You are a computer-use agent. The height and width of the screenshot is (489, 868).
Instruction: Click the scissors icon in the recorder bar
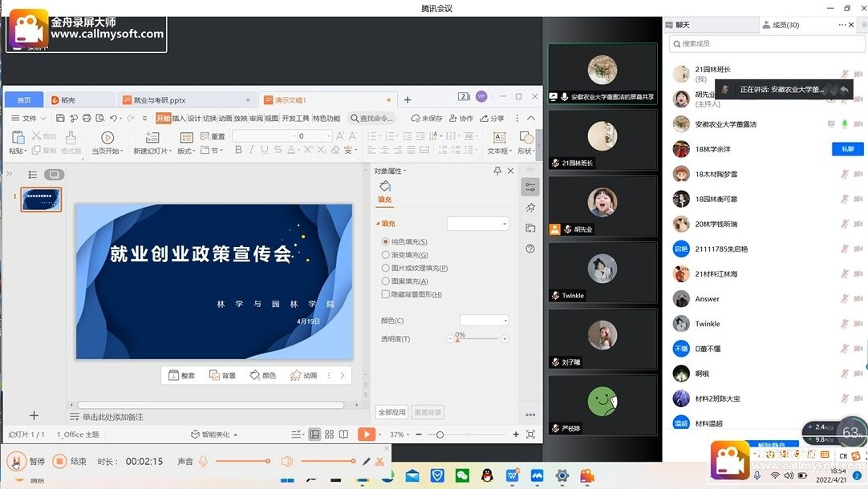[379, 461]
